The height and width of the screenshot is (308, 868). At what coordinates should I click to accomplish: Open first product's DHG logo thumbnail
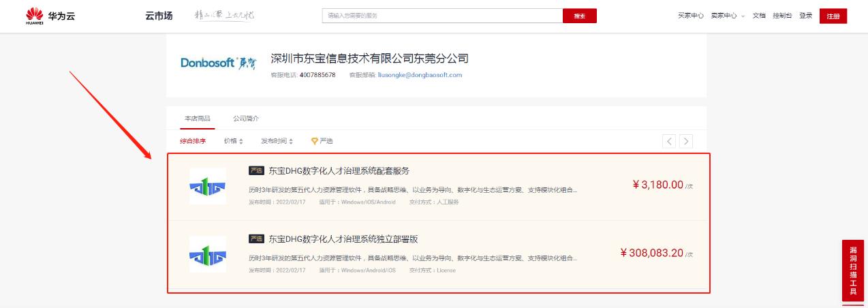(208, 186)
